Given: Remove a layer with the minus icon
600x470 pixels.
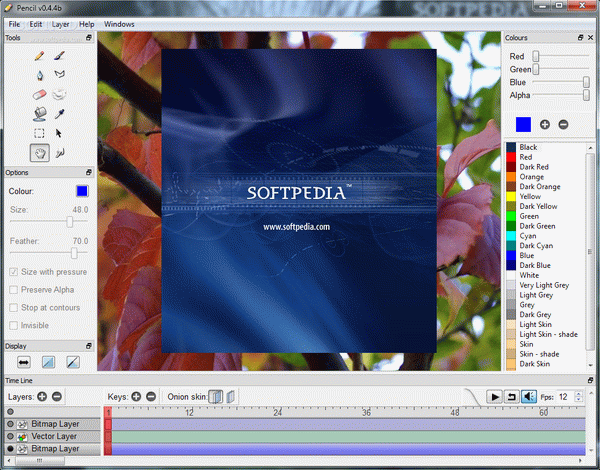Looking at the screenshot, I should click(57, 397).
